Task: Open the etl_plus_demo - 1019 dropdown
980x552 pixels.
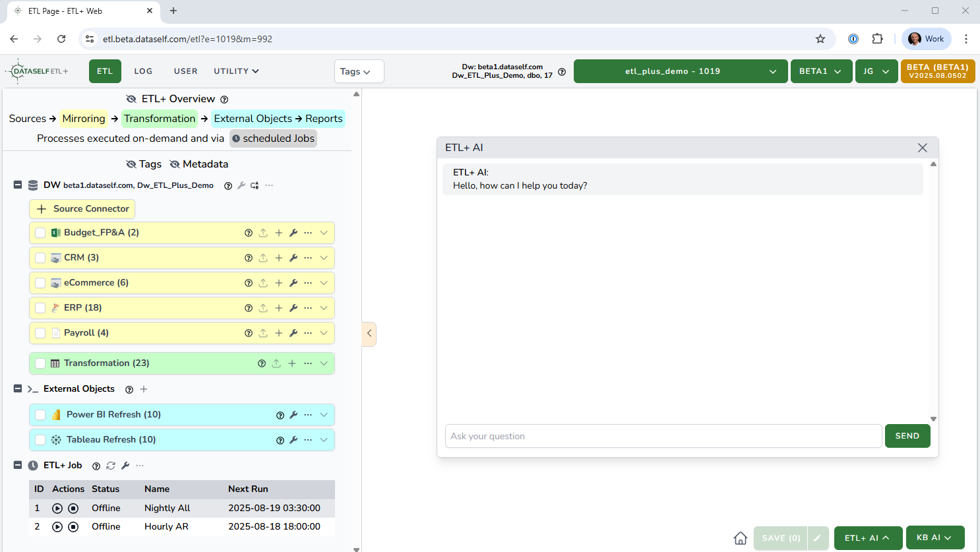Action: [x=680, y=71]
